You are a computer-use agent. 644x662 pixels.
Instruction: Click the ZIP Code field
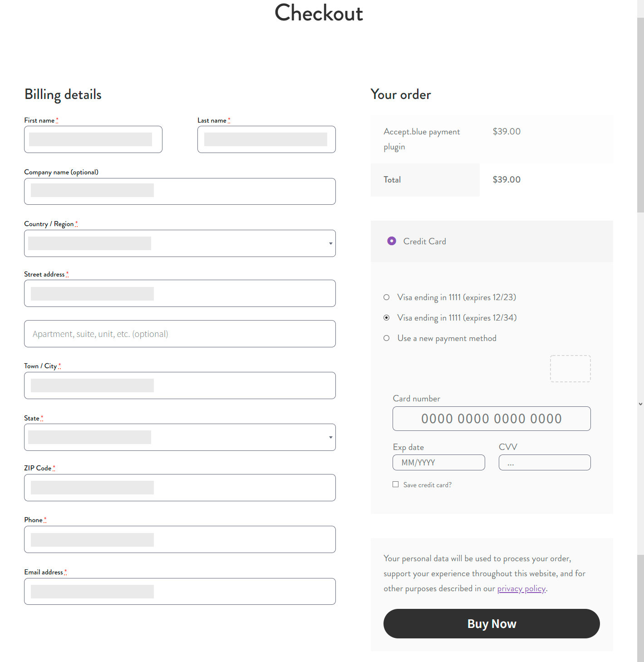coord(180,488)
